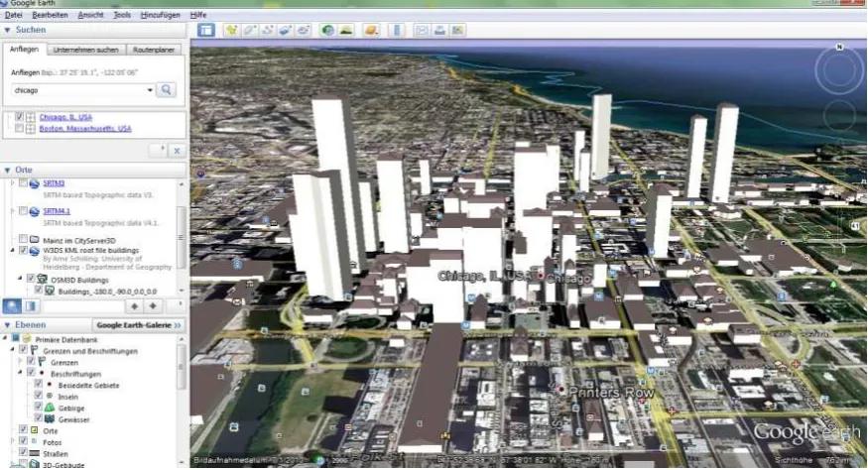Image resolution: width=868 pixels, height=470 pixels.
Task: Click the OSM3D Buildings network link icon
Action: click(x=42, y=280)
